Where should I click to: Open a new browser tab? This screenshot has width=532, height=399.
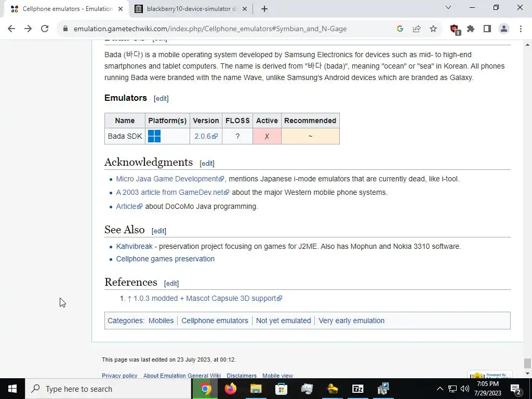[264, 9]
